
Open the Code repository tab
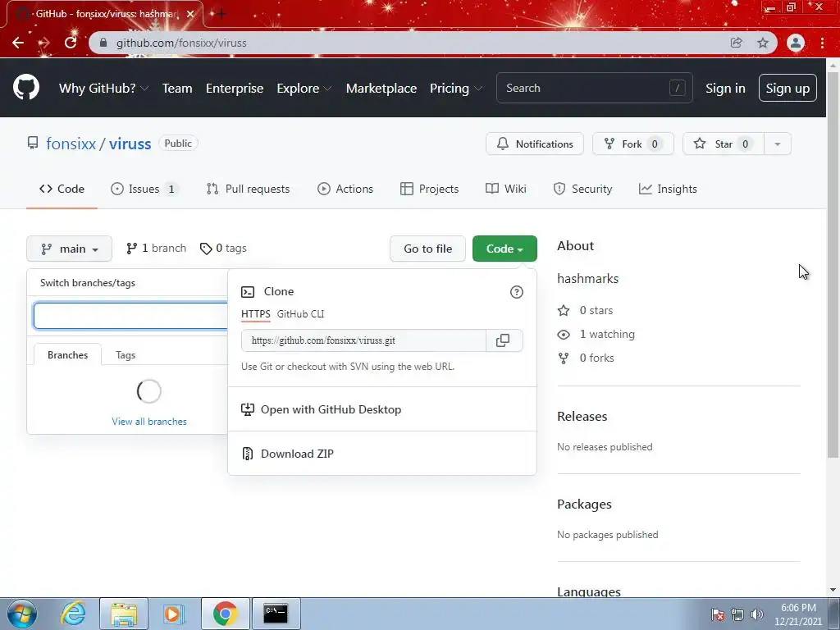62,189
